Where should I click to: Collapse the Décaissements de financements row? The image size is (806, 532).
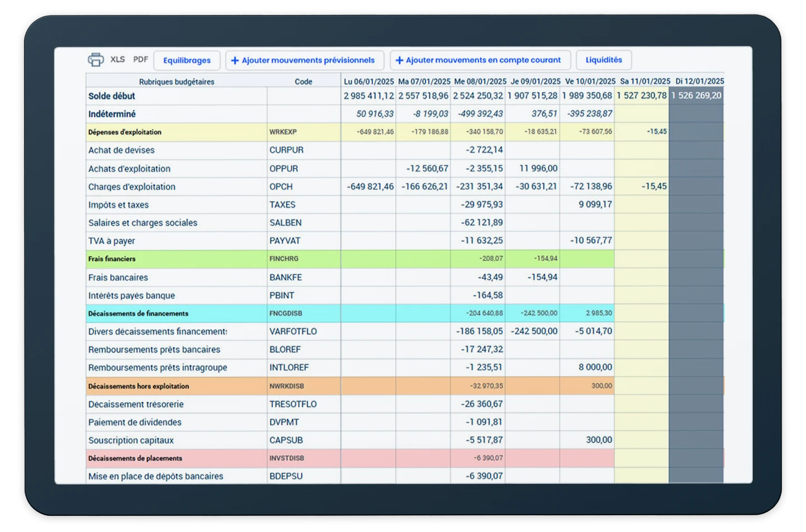pos(138,314)
